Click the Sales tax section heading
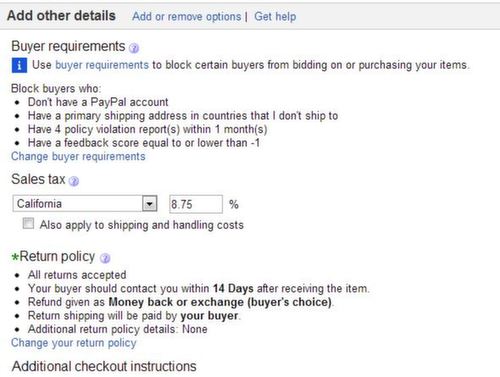The width and height of the screenshot is (500, 377). pyautogui.click(x=38, y=179)
